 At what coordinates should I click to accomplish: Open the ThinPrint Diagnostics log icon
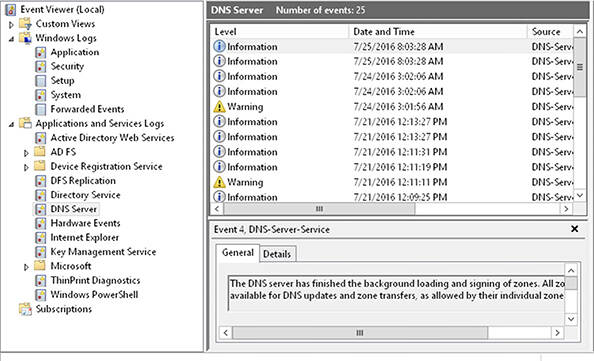[41, 281]
